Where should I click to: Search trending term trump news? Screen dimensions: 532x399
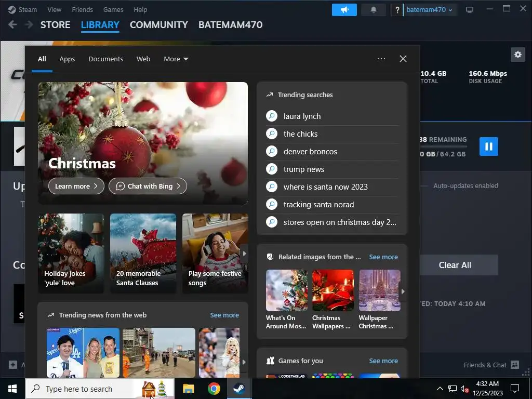click(332, 169)
